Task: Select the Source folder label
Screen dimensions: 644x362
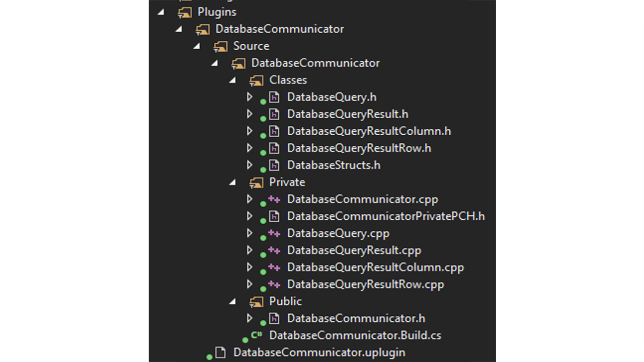Action: click(x=251, y=46)
